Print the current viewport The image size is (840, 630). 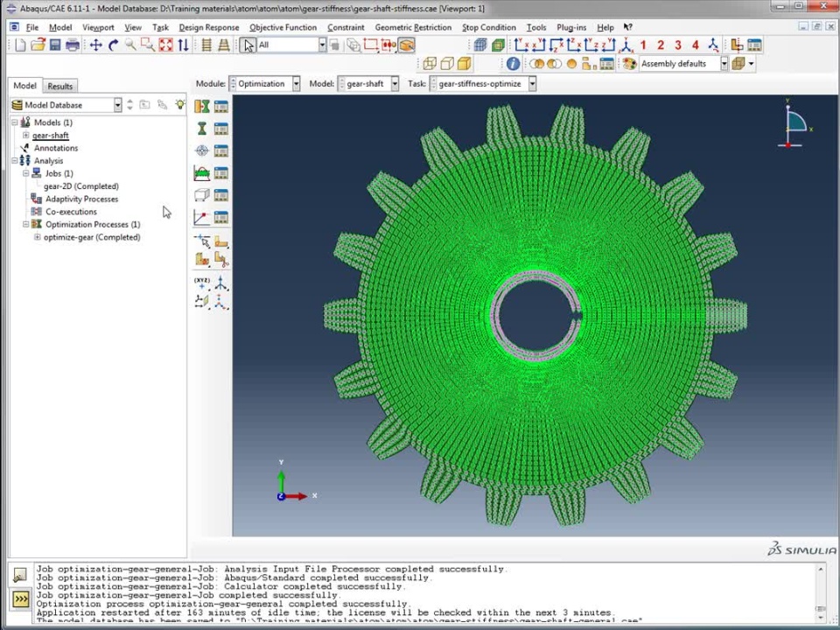[73, 45]
